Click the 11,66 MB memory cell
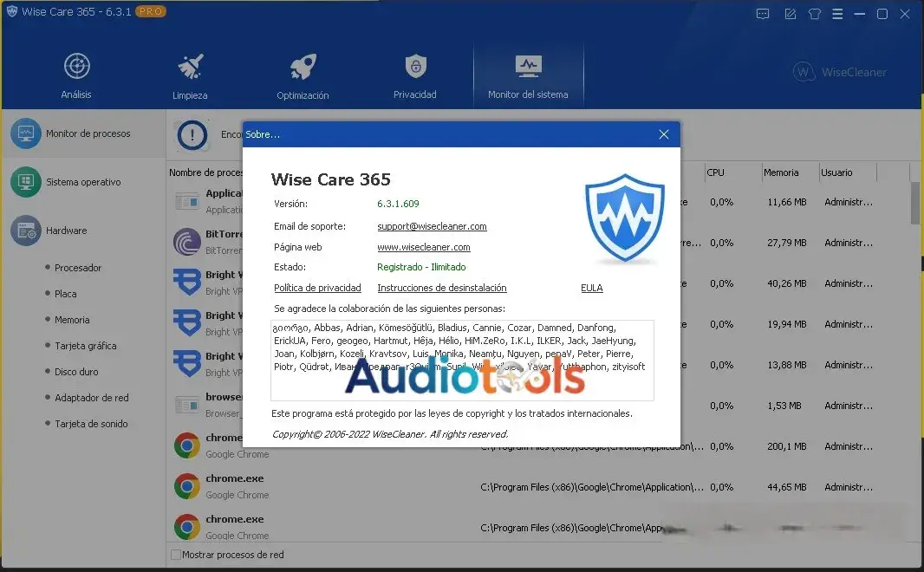The width and height of the screenshot is (924, 572). click(x=787, y=202)
